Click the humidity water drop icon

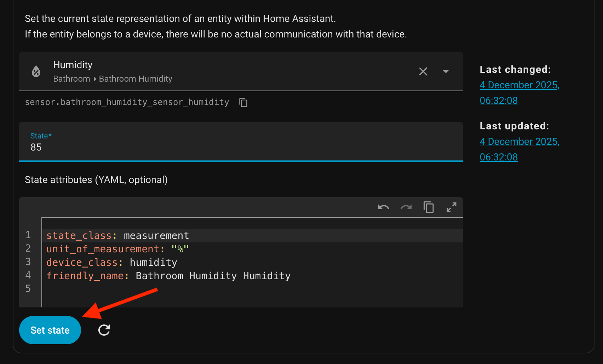pyautogui.click(x=36, y=71)
